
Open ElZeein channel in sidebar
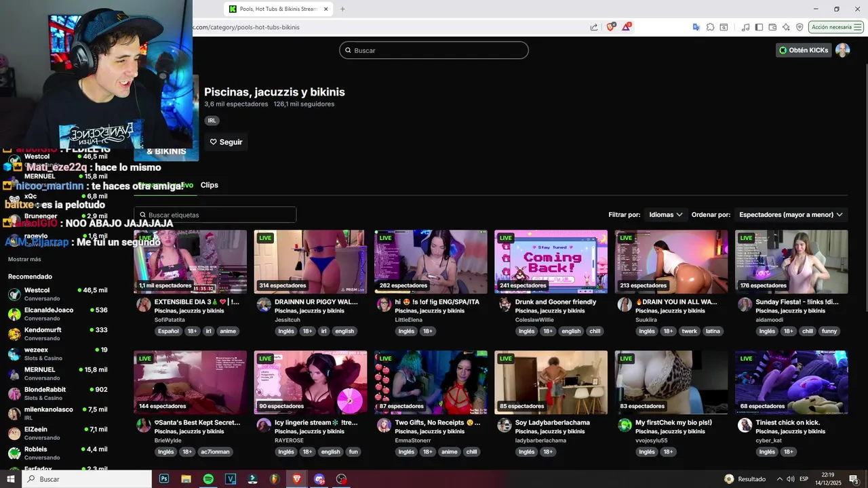click(x=58, y=433)
